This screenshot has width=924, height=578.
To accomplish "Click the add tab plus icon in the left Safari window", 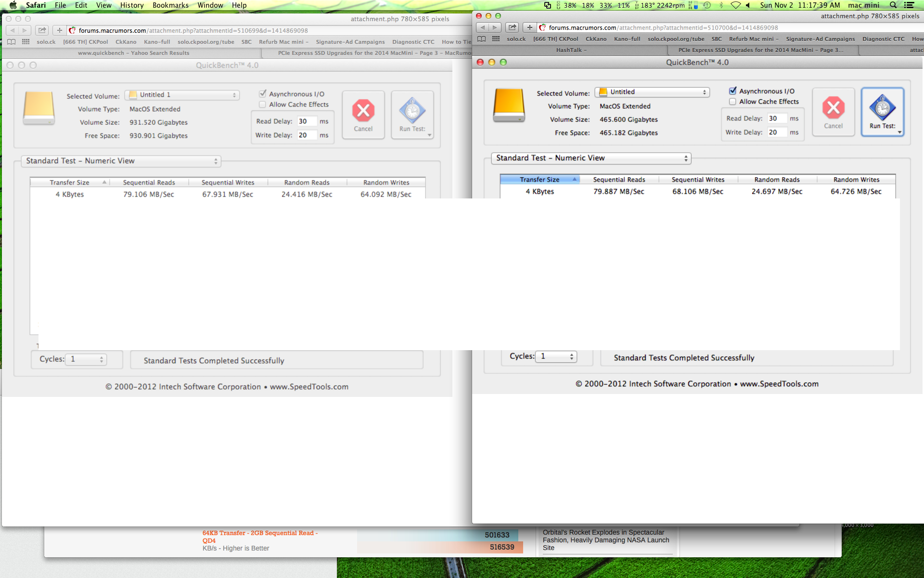I will coord(59,30).
